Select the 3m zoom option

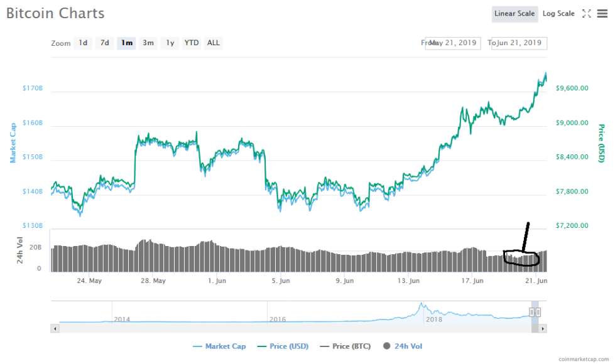click(x=148, y=43)
